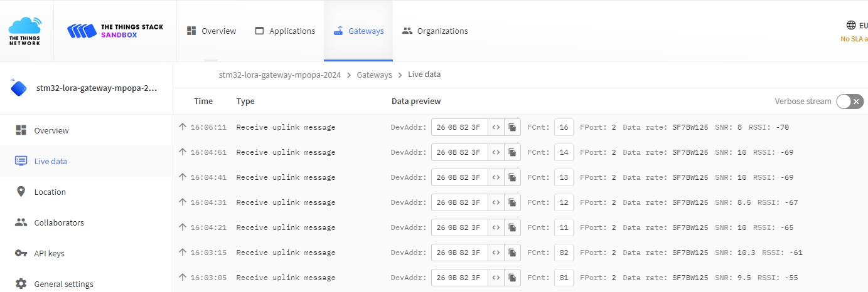Click the Gateways breadcrumb link
Viewport: 868px width, 292px height.
click(x=374, y=75)
